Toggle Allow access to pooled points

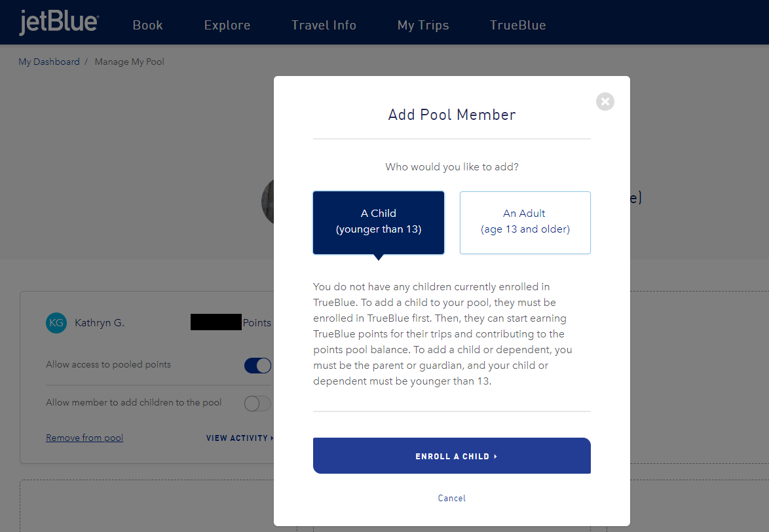click(258, 366)
